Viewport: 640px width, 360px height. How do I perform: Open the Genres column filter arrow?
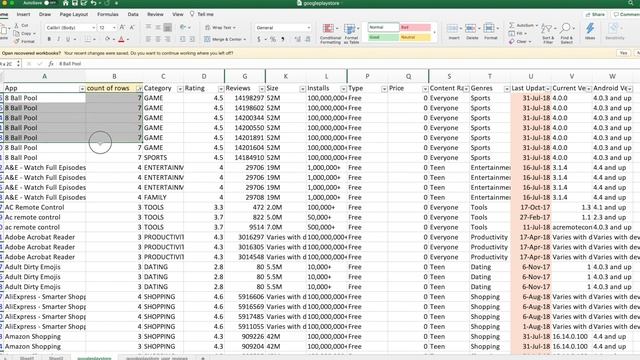point(506,89)
